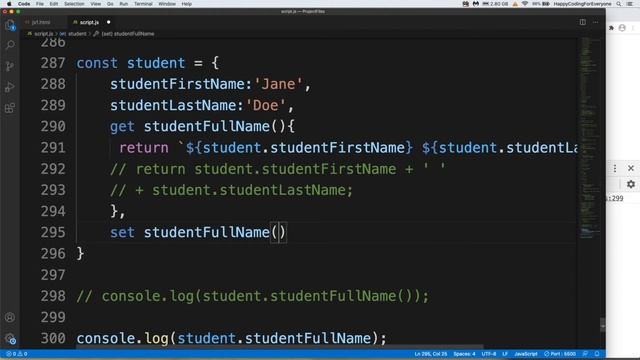Click the Apple menu icon
This screenshot has width=640, height=360.
(9, 4)
